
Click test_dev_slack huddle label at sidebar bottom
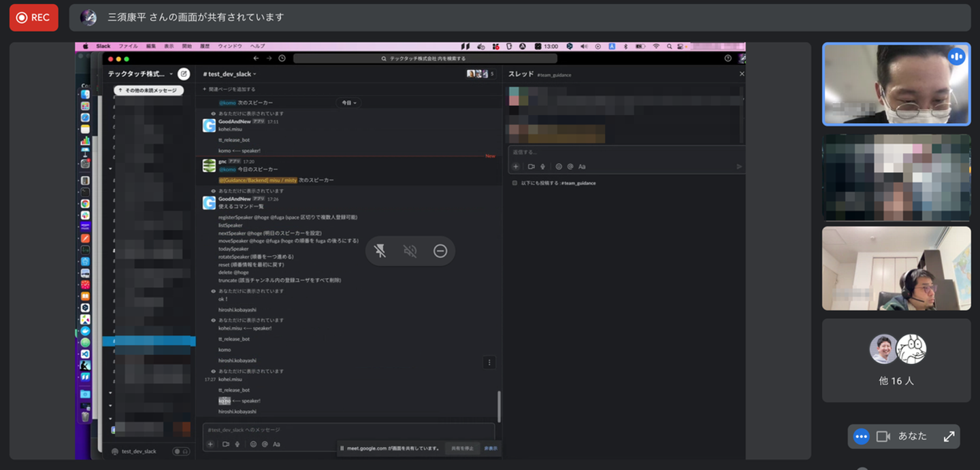click(x=139, y=452)
